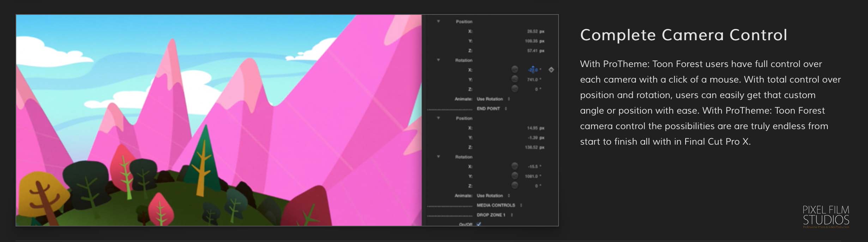Viewport: 868px width, 242px height.
Task: Click the Rotation Z dial in the group above END POINT
Action: (515, 89)
